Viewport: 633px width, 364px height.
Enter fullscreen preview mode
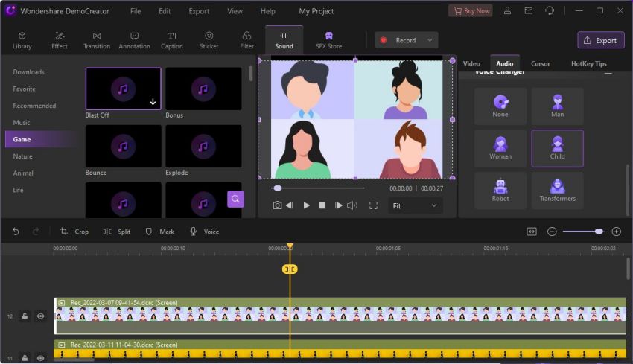[373, 205]
